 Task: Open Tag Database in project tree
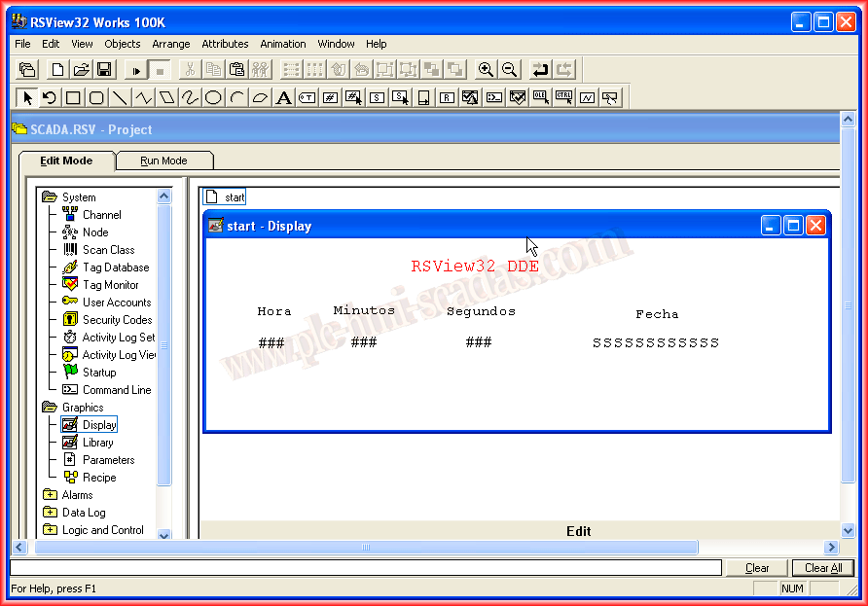coord(115,267)
